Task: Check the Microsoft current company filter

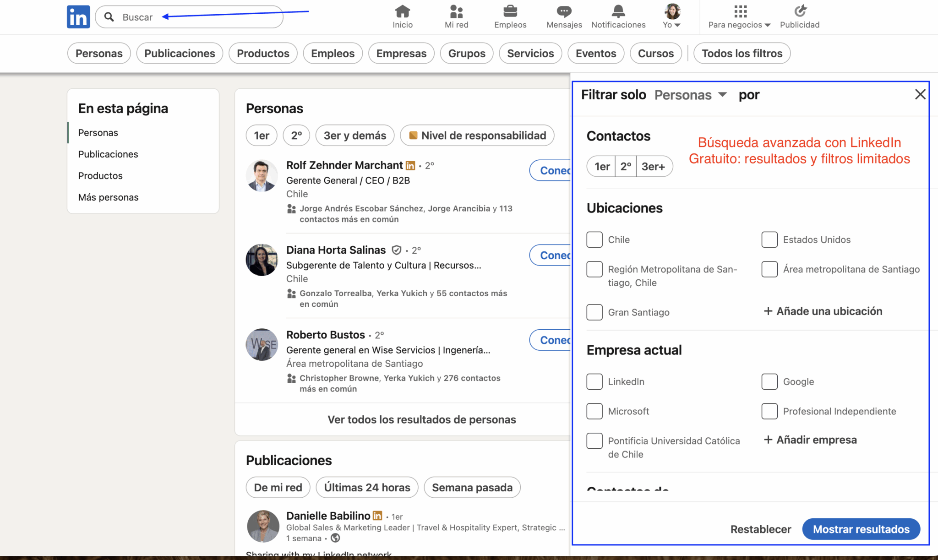Action: click(x=594, y=411)
